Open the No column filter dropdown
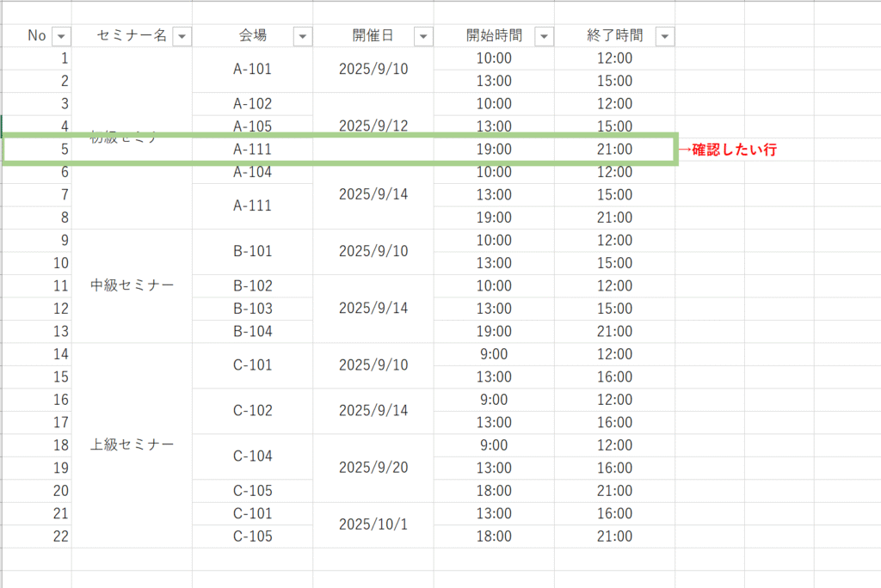The height and width of the screenshot is (588, 881). pyautogui.click(x=61, y=36)
